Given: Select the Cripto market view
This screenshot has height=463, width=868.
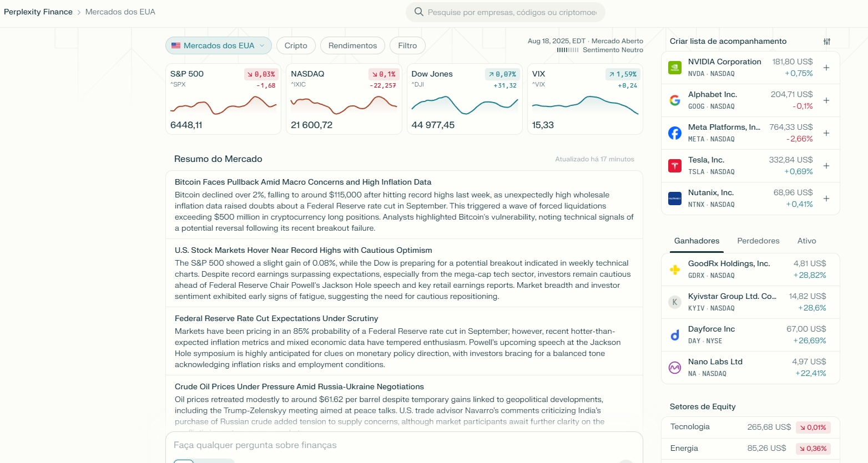Looking at the screenshot, I should coord(296,45).
